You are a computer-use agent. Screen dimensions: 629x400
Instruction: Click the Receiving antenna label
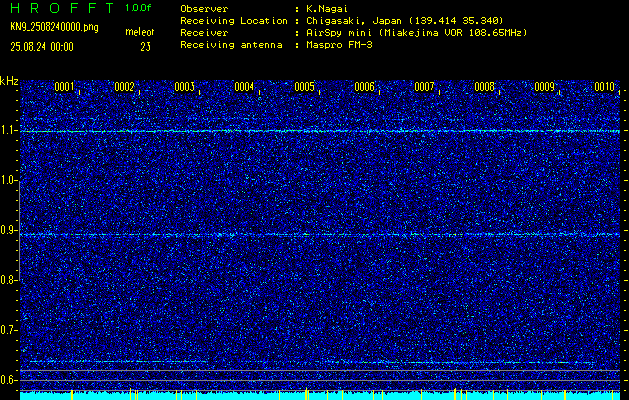pos(231,45)
